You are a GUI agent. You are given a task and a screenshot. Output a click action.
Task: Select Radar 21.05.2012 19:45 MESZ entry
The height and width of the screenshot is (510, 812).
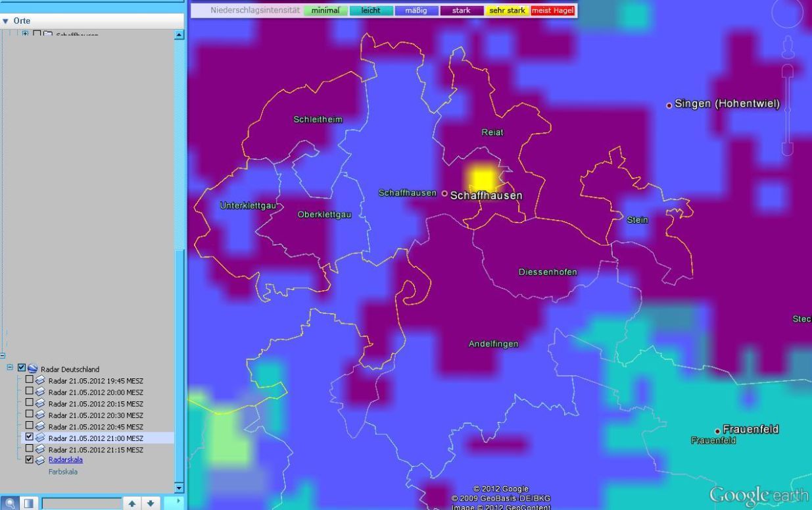[96, 380]
